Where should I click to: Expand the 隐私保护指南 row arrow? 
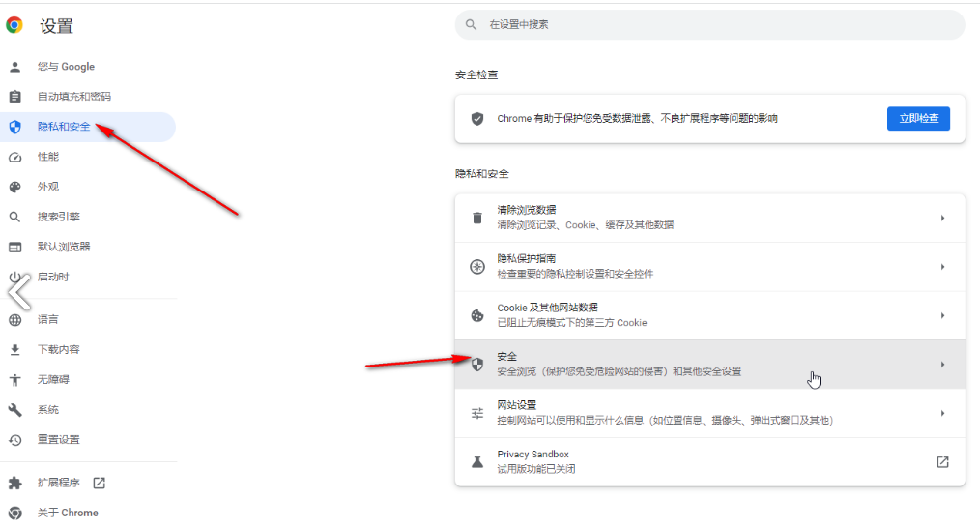click(942, 267)
